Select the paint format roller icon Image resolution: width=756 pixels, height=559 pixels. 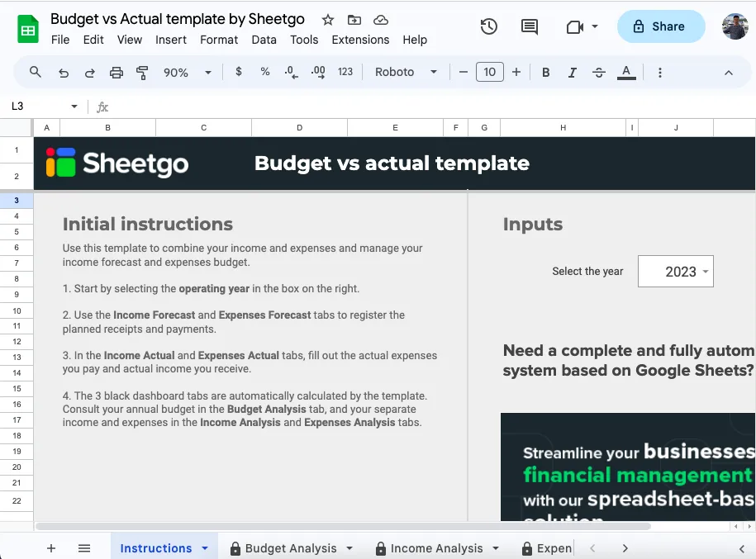click(141, 73)
